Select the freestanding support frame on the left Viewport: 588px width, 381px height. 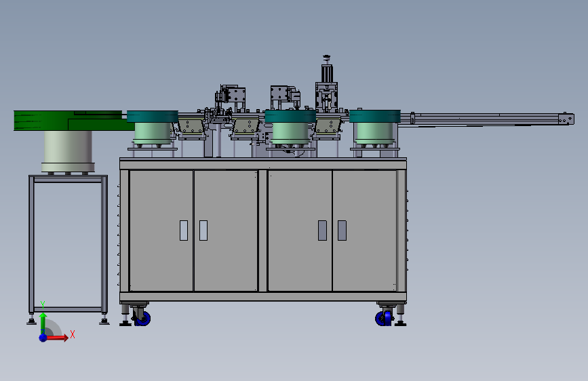[x=68, y=245]
